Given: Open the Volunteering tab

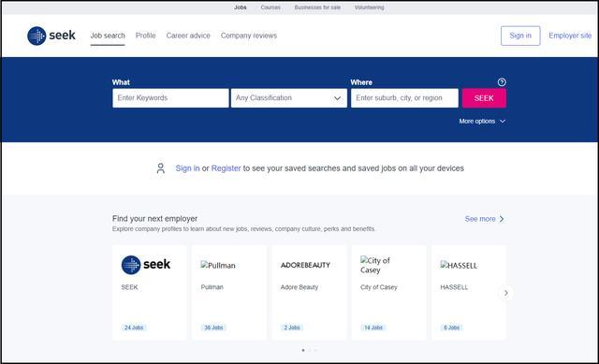Looking at the screenshot, I should [370, 7].
